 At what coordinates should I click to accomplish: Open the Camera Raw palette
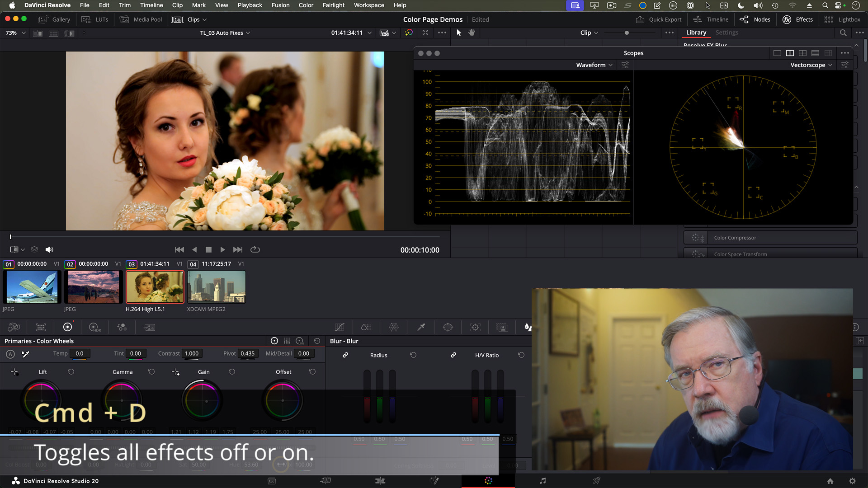coord(14,327)
